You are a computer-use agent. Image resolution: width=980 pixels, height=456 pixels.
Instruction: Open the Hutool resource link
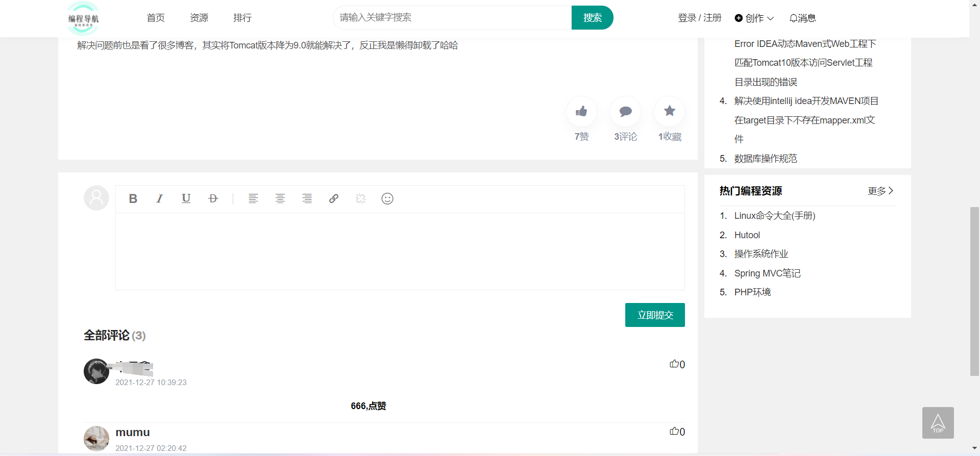click(x=747, y=235)
